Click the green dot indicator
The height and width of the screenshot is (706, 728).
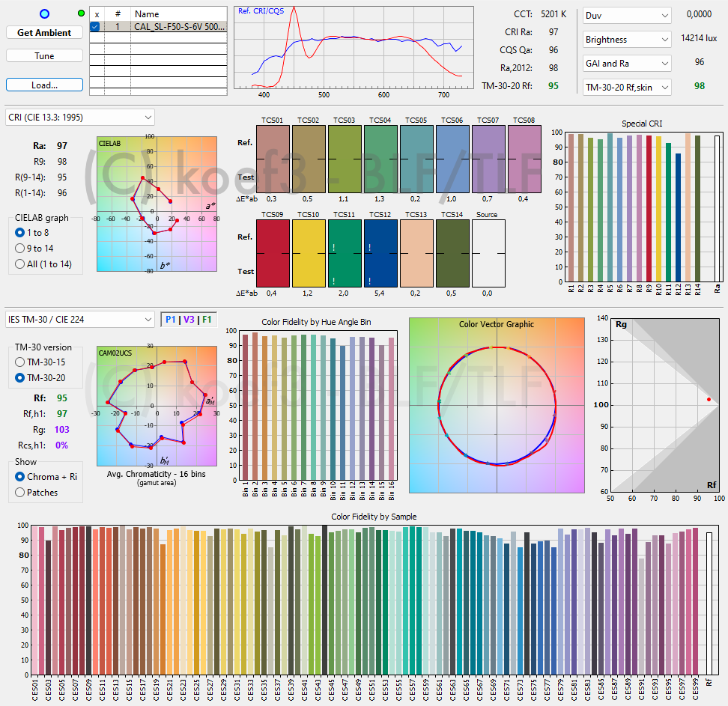pyautogui.click(x=81, y=13)
